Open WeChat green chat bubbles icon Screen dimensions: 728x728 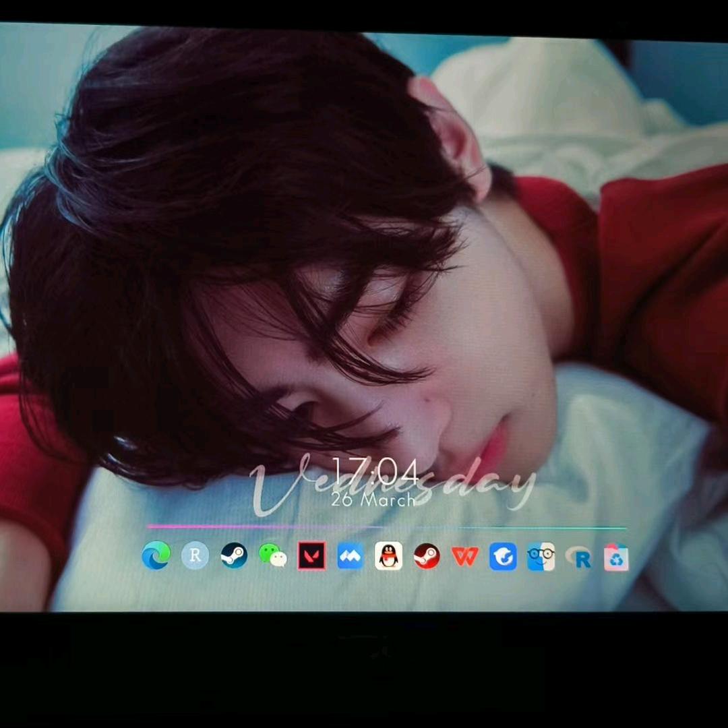click(x=272, y=556)
